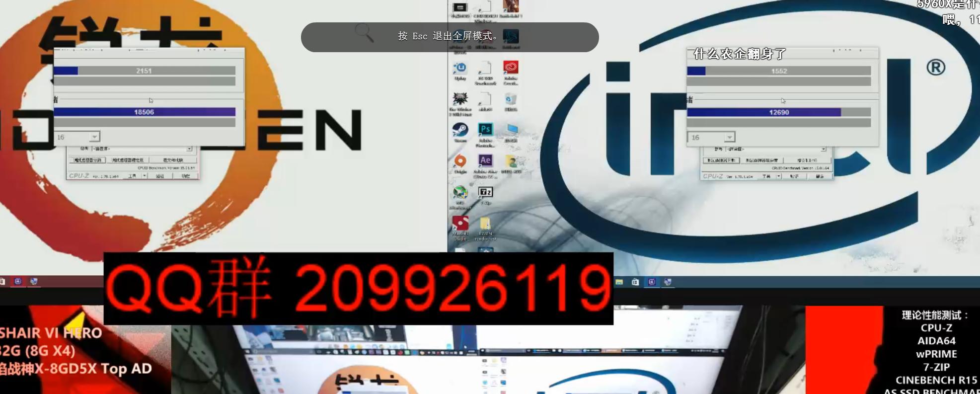
Task: Click the OK button in Intel CPU-Z
Action: [x=820, y=176]
